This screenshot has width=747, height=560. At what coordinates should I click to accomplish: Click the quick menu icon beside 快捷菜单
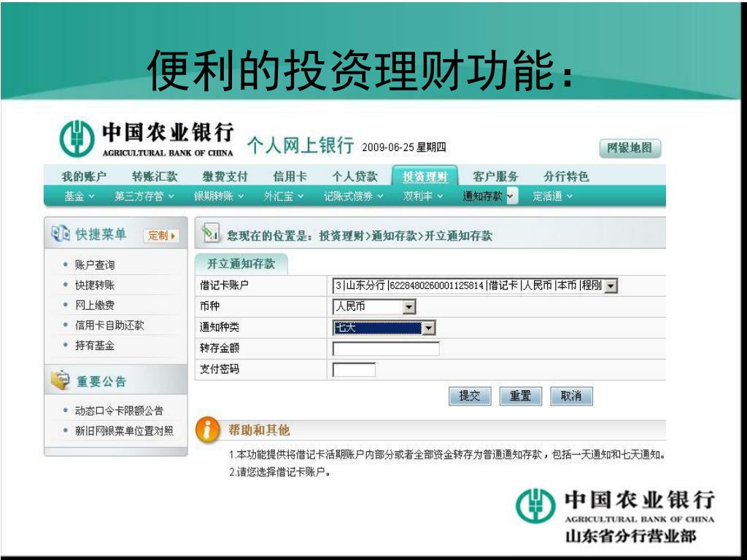pyautogui.click(x=61, y=234)
